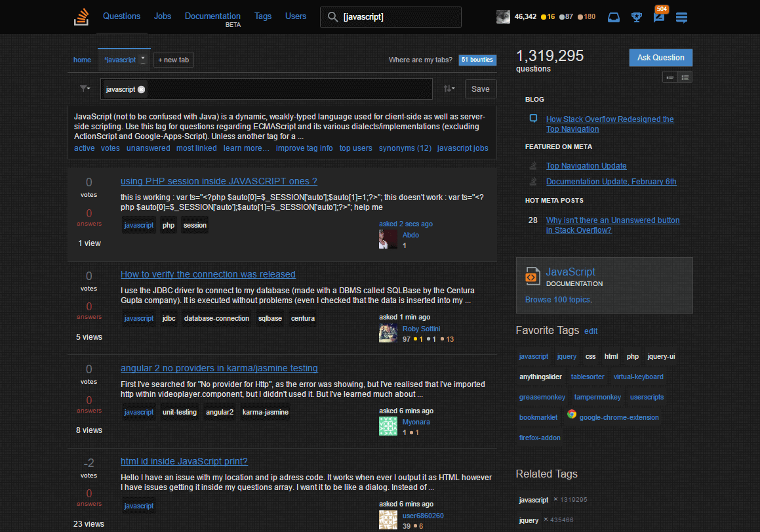Open the site switcher hamburger icon
760x532 pixels.
[x=681, y=18]
